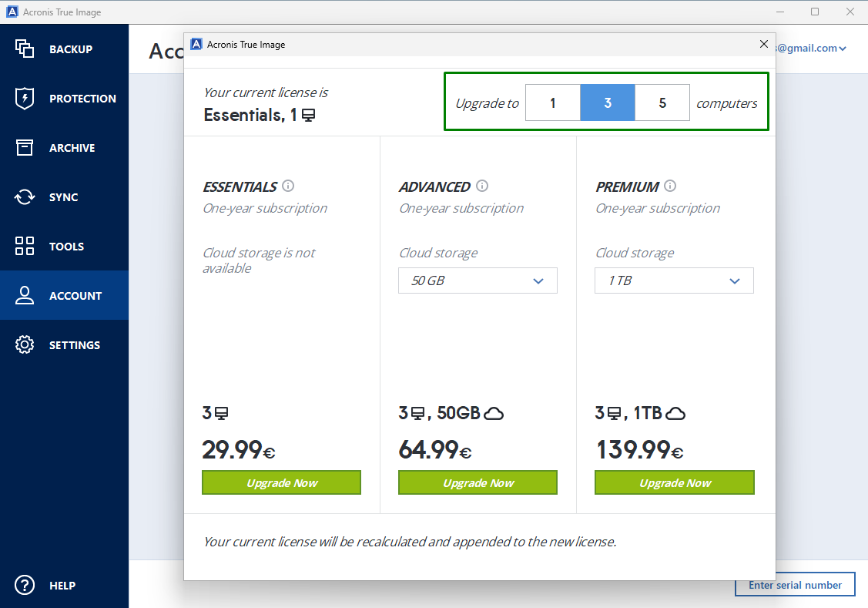Show Advanced plan info tooltip icon

[483, 186]
